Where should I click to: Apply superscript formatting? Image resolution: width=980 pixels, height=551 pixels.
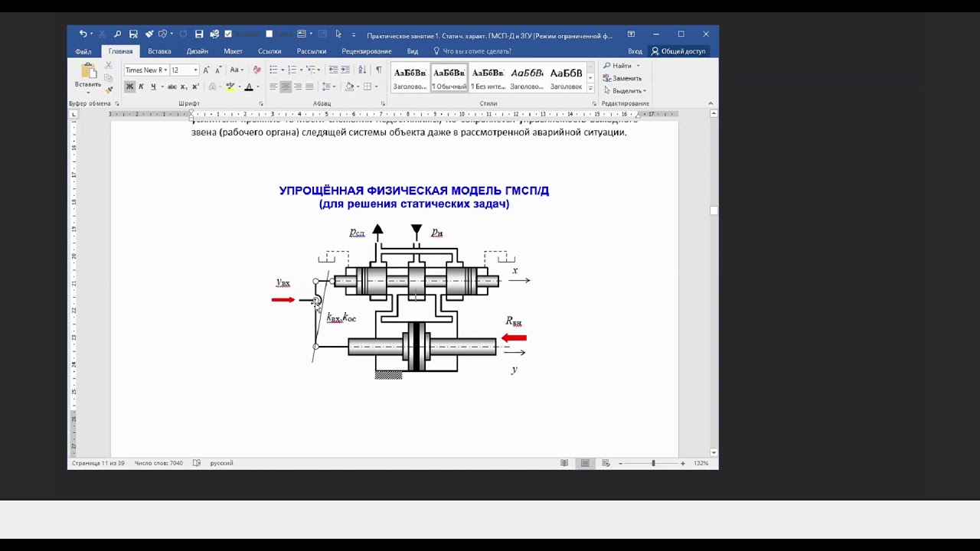195,86
